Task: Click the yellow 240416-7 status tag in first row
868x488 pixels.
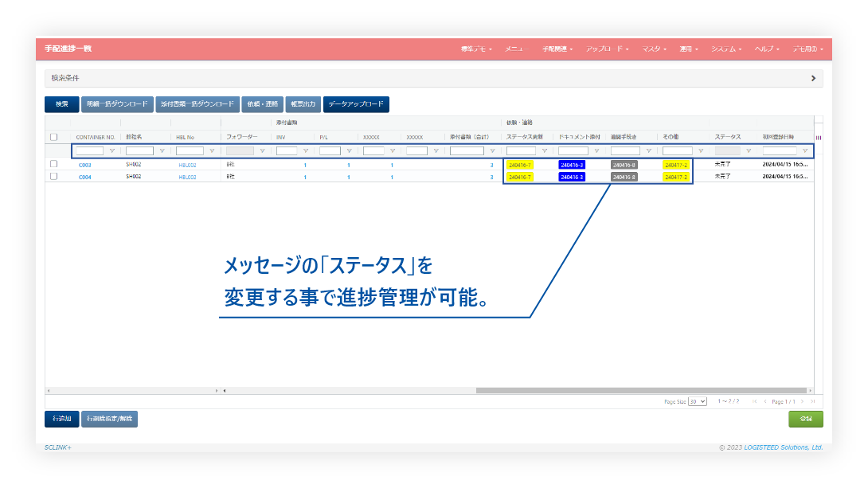Action: 520,165
